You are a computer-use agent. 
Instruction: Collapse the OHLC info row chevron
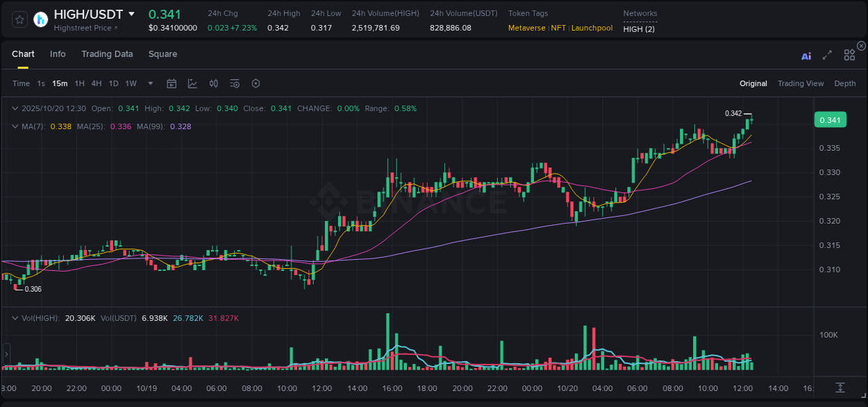click(x=15, y=108)
